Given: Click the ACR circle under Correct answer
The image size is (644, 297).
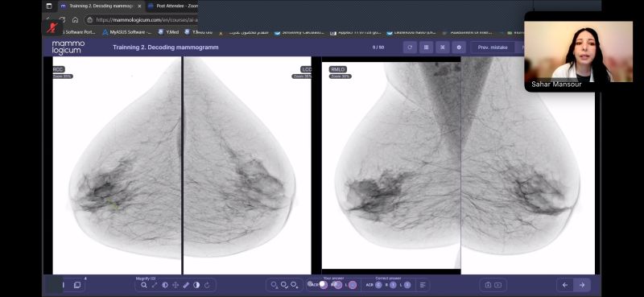Looking at the screenshot, I should pyautogui.click(x=378, y=285).
